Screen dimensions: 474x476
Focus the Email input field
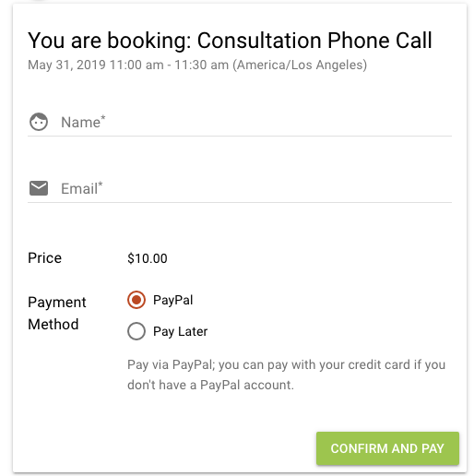(255, 188)
